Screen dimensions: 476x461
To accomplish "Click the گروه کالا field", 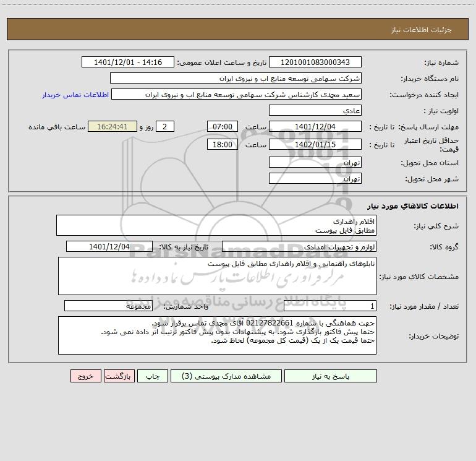I will pos(299,246).
